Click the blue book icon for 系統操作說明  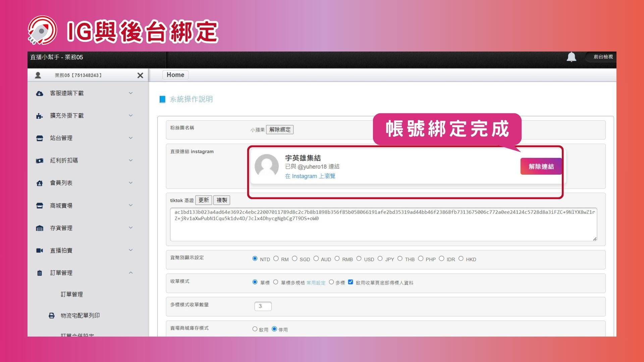pos(162,99)
